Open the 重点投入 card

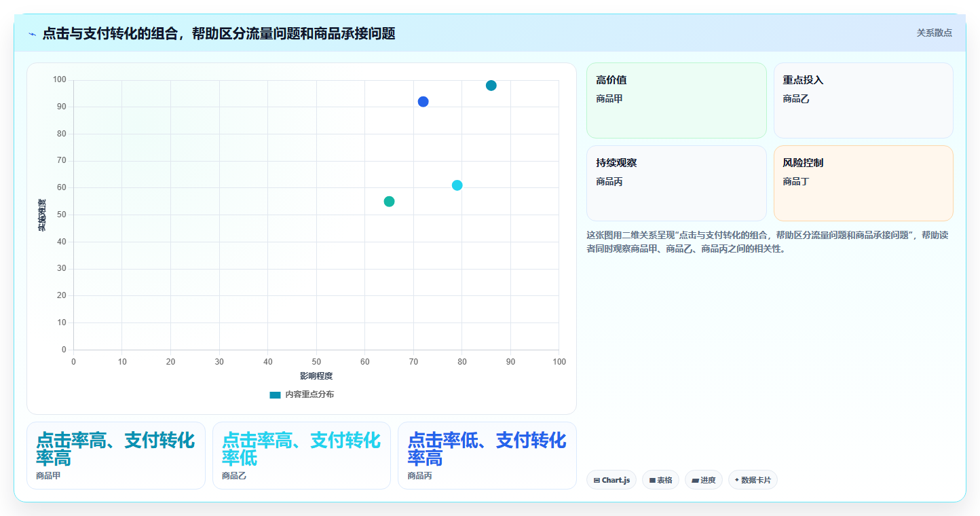click(x=863, y=100)
